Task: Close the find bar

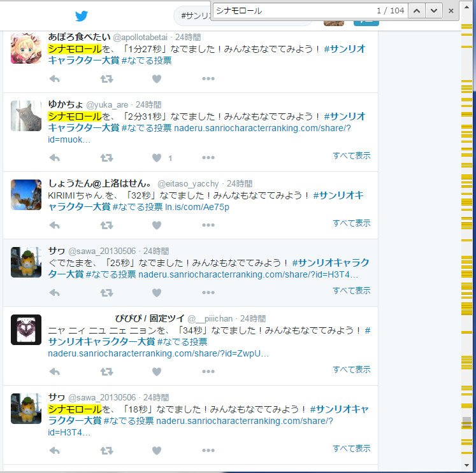Action: (451, 11)
